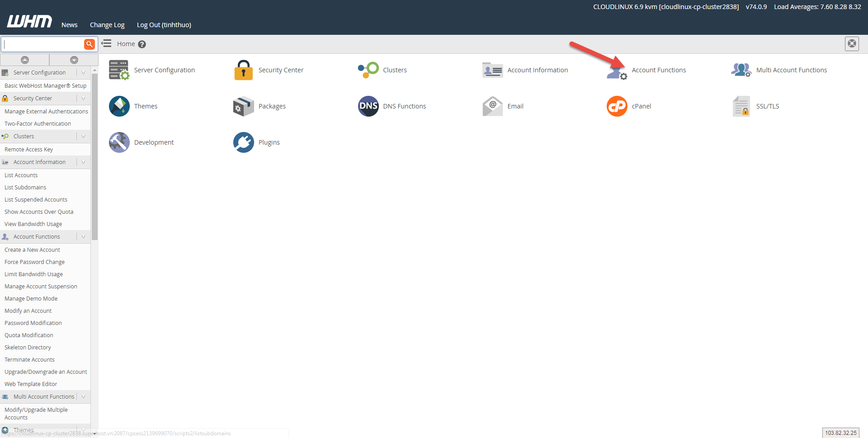868x438 pixels.
Task: Open the DNS Functions icon
Action: tap(368, 106)
